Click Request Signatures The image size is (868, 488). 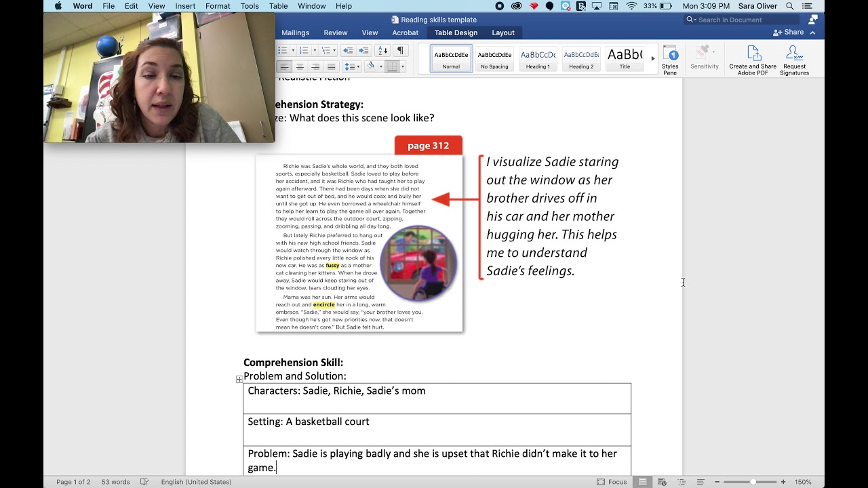tap(794, 60)
